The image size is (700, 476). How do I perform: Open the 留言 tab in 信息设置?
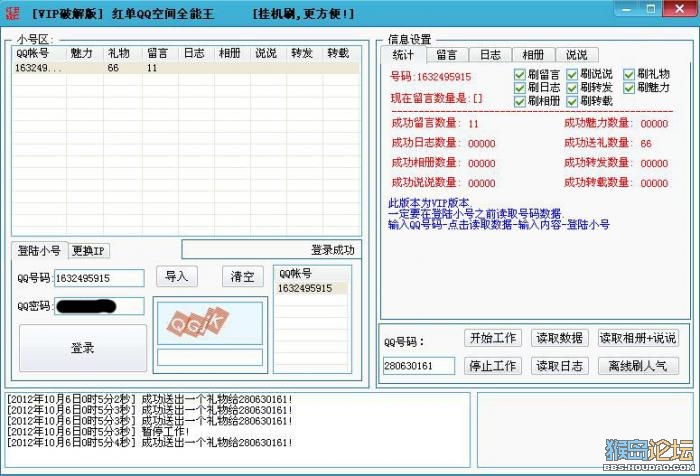[x=447, y=55]
